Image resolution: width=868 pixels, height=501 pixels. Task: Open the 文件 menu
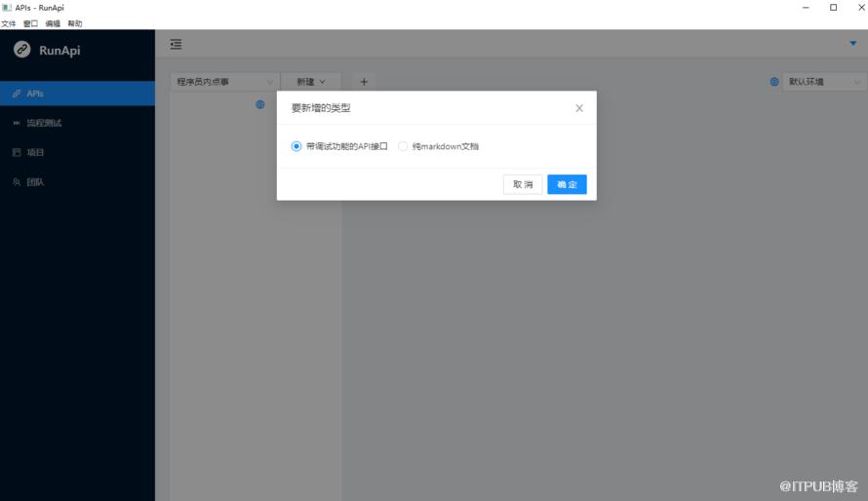click(9, 23)
